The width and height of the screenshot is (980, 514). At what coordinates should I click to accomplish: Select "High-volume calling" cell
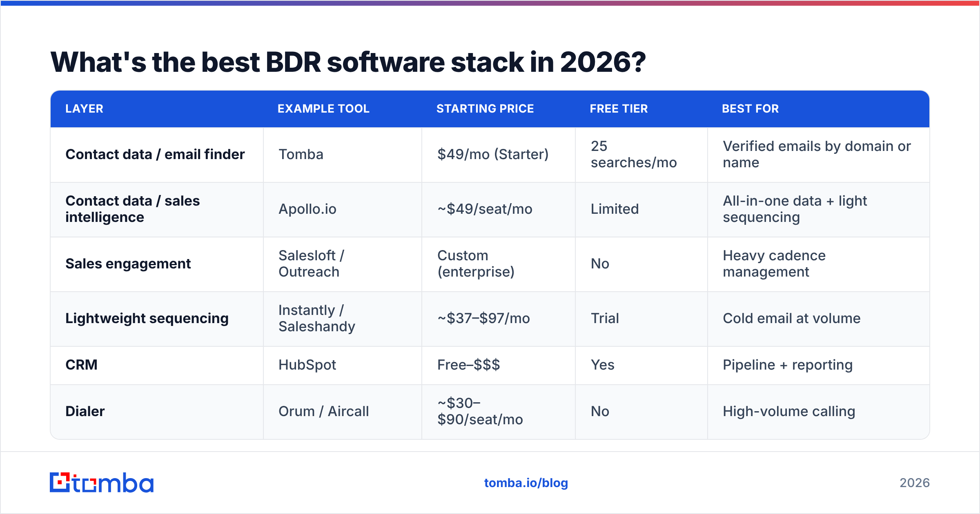pyautogui.click(x=819, y=412)
